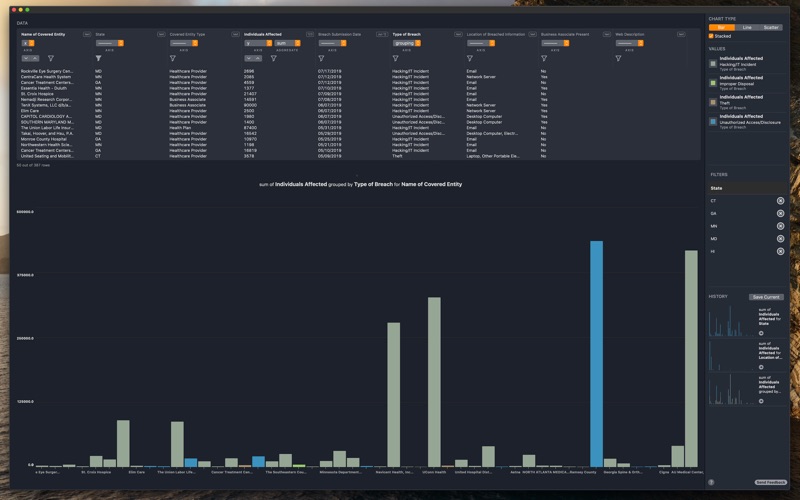Select the tall blue Ramsey County bar
The height and width of the screenshot is (500, 800).
(596, 354)
